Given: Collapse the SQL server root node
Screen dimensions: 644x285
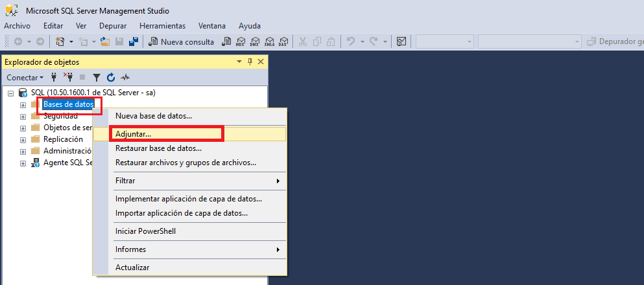Looking at the screenshot, I should pyautogui.click(x=10, y=93).
